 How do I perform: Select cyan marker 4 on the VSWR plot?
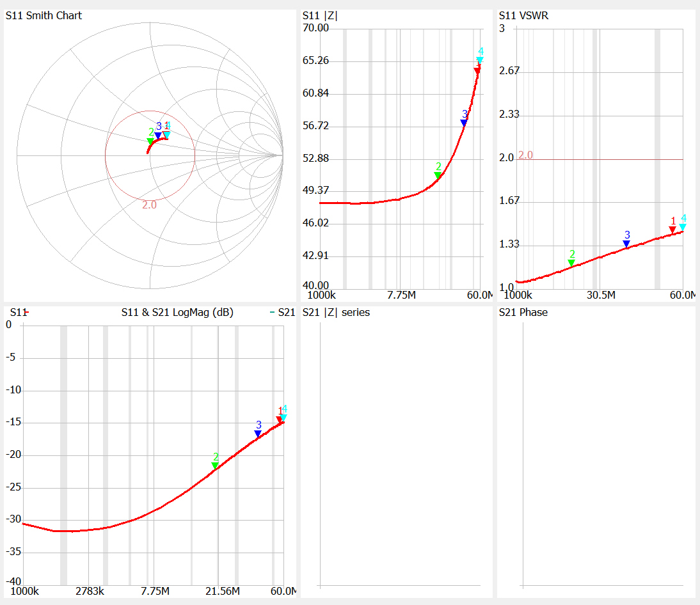(x=683, y=227)
